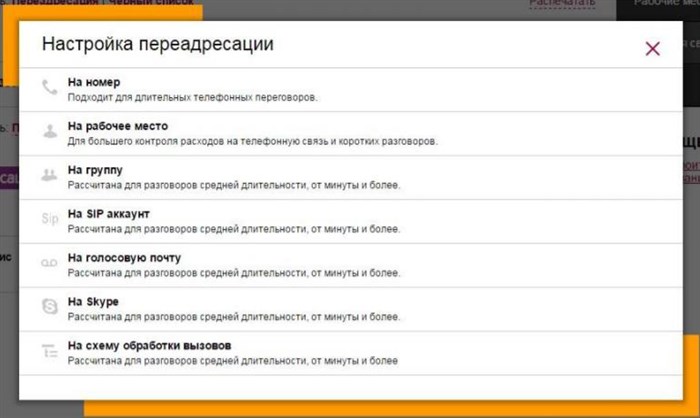Click description 'Подходит для длительных телефонных переговоров.'
The height and width of the screenshot is (418, 700).
tap(192, 97)
